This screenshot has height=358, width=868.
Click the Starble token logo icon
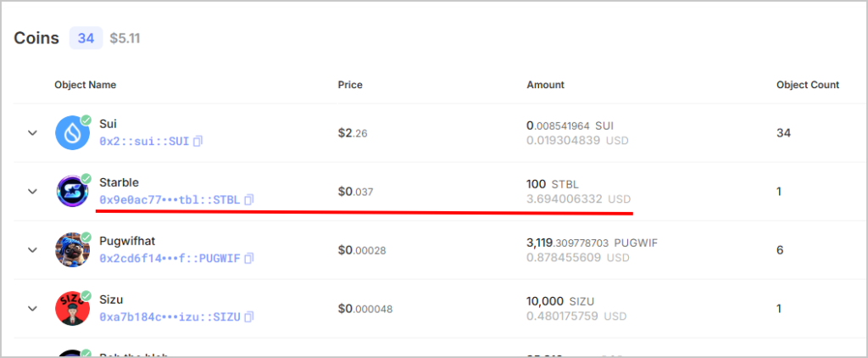(x=72, y=192)
